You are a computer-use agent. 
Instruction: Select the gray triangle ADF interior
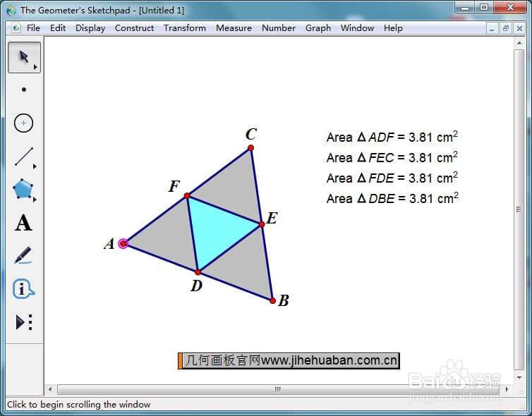pos(169,237)
